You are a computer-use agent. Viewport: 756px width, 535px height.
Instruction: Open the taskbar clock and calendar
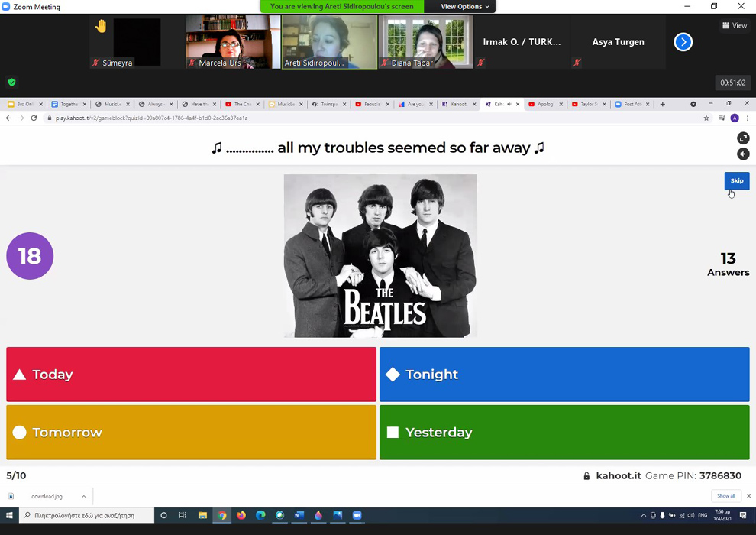(722, 515)
